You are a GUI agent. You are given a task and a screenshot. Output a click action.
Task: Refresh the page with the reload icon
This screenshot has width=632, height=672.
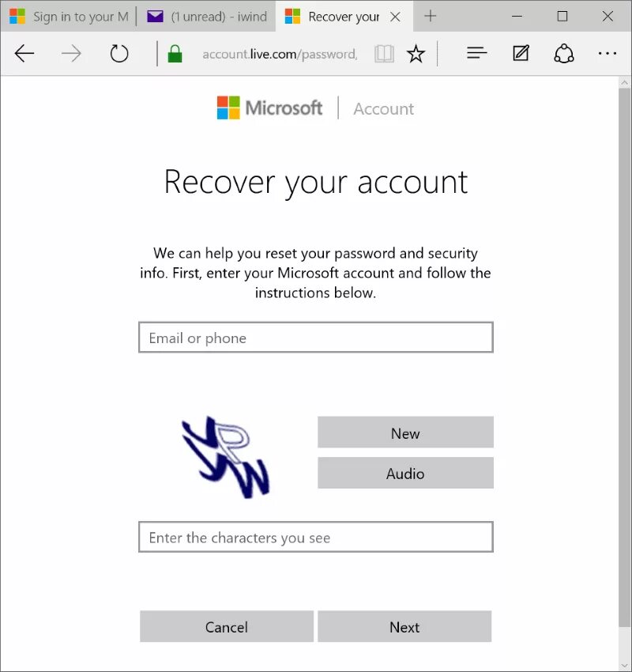tap(119, 54)
